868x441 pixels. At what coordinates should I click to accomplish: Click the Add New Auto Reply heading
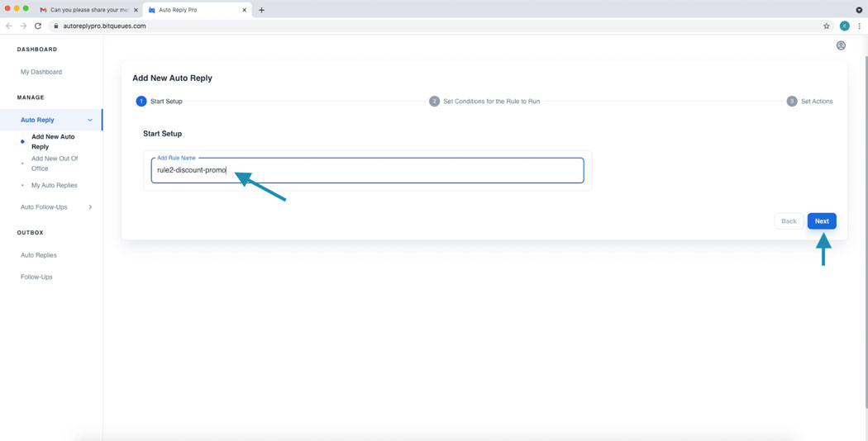coord(172,78)
